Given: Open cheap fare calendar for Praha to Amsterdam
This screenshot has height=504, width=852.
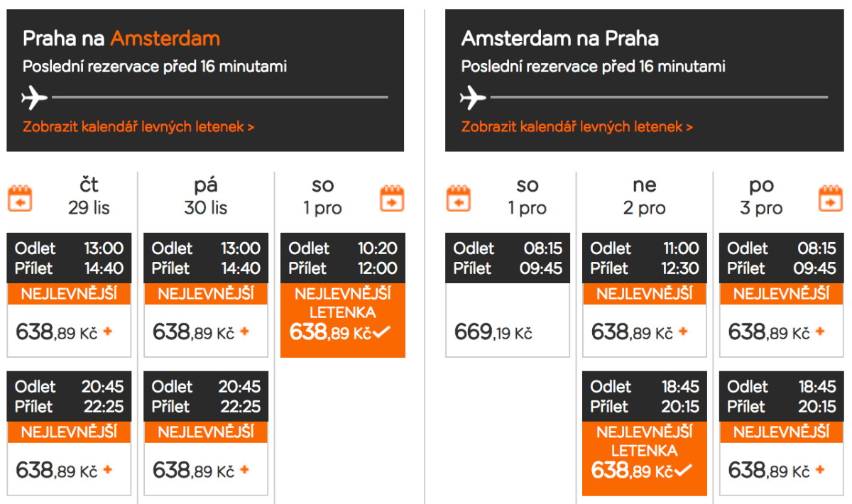Looking at the screenshot, I should pos(138,127).
